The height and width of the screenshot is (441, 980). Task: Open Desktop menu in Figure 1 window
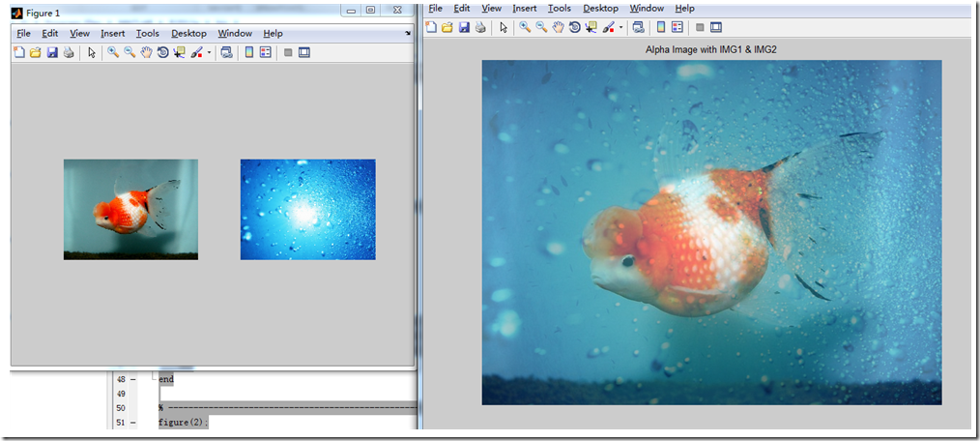188,33
